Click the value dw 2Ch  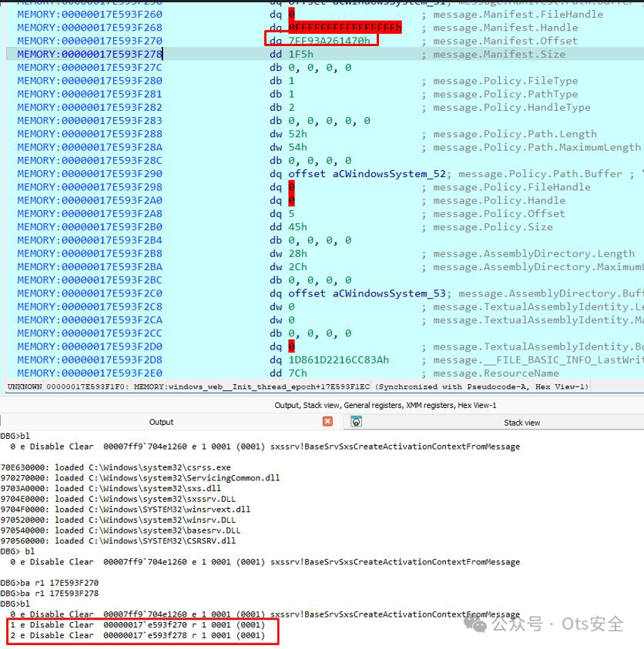[x=288, y=266]
